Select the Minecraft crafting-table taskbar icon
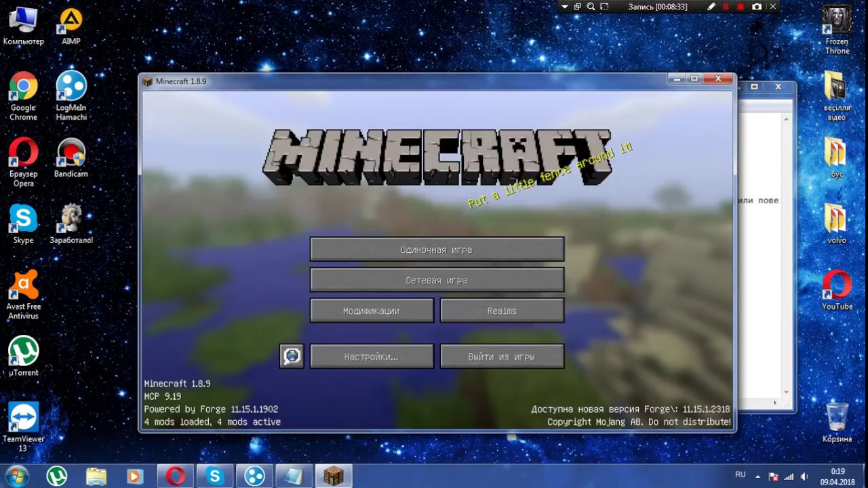This screenshot has height=488, width=868. [x=334, y=476]
